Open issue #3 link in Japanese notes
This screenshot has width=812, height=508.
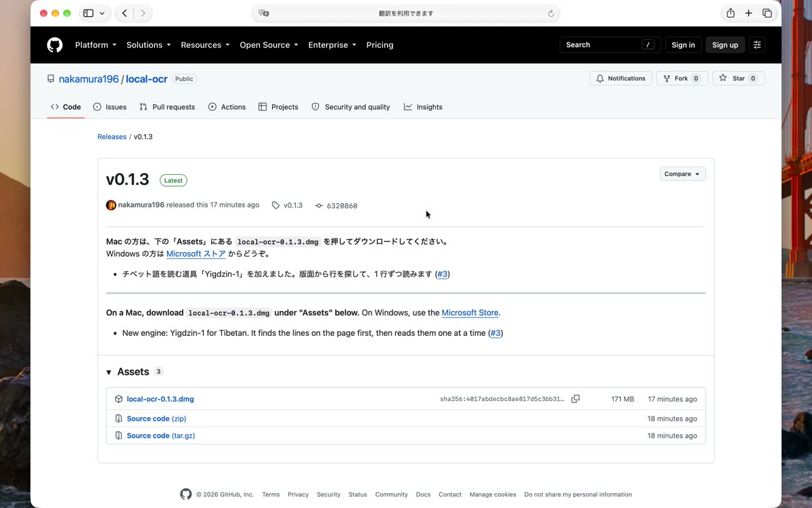pyautogui.click(x=443, y=274)
